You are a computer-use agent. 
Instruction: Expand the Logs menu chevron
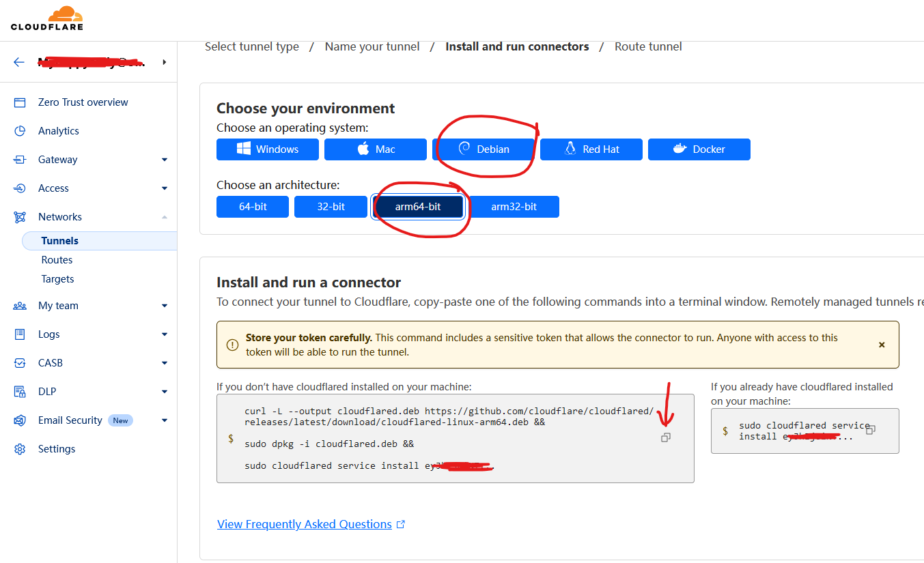click(x=165, y=334)
